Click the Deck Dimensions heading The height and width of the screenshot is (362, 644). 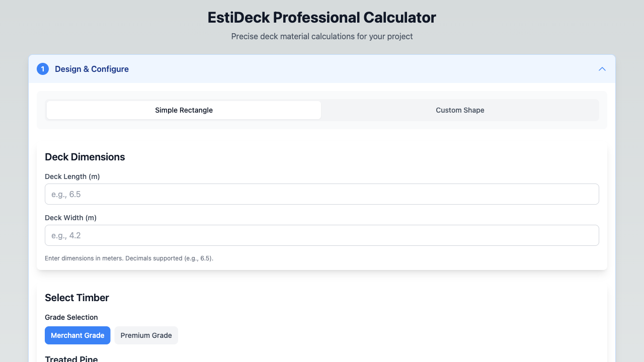pos(85,157)
